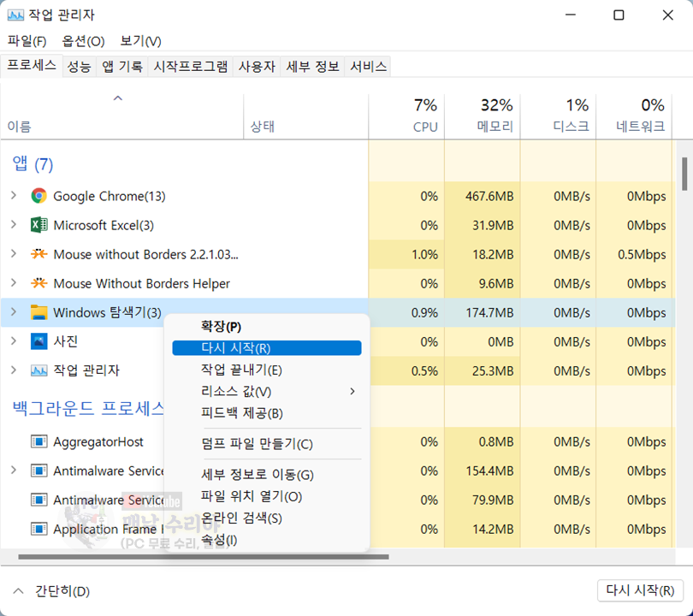Open the 보기(V) menu

140,41
